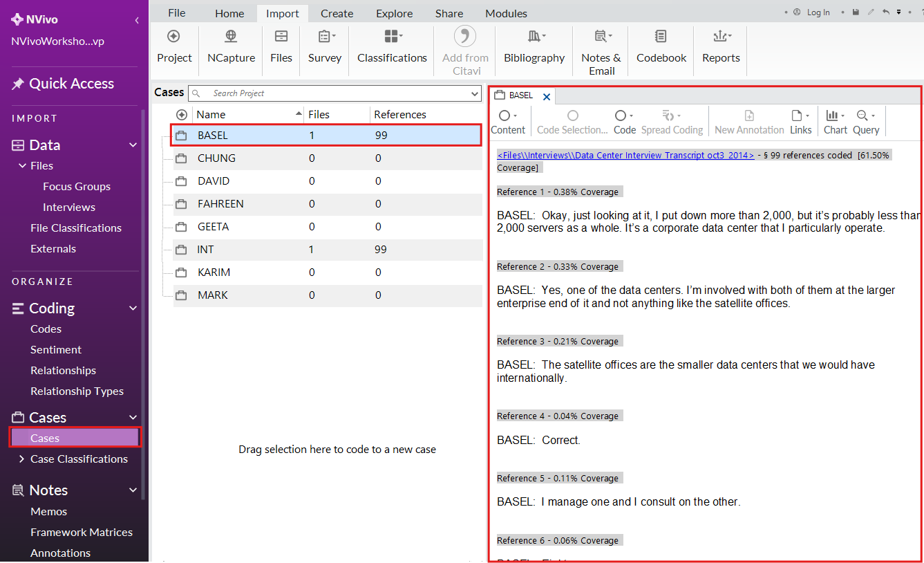Click the briefcase icon in the CHUNG row

[x=181, y=158]
